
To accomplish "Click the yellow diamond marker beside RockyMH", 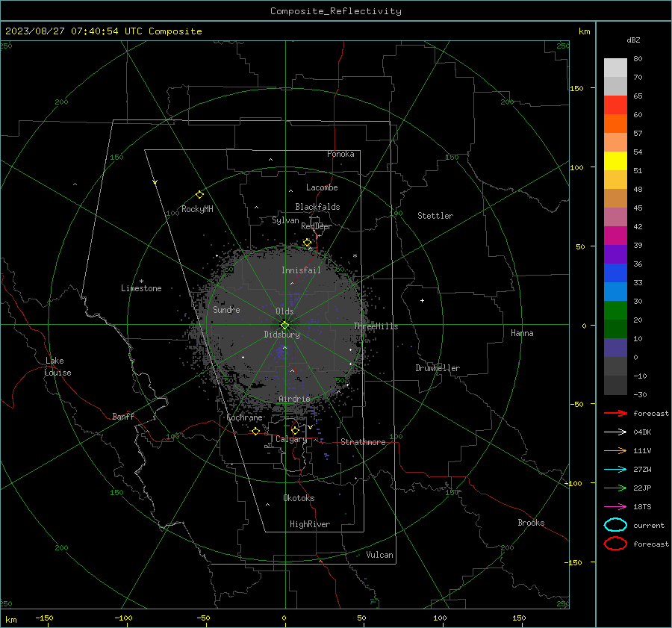I will pyautogui.click(x=199, y=195).
